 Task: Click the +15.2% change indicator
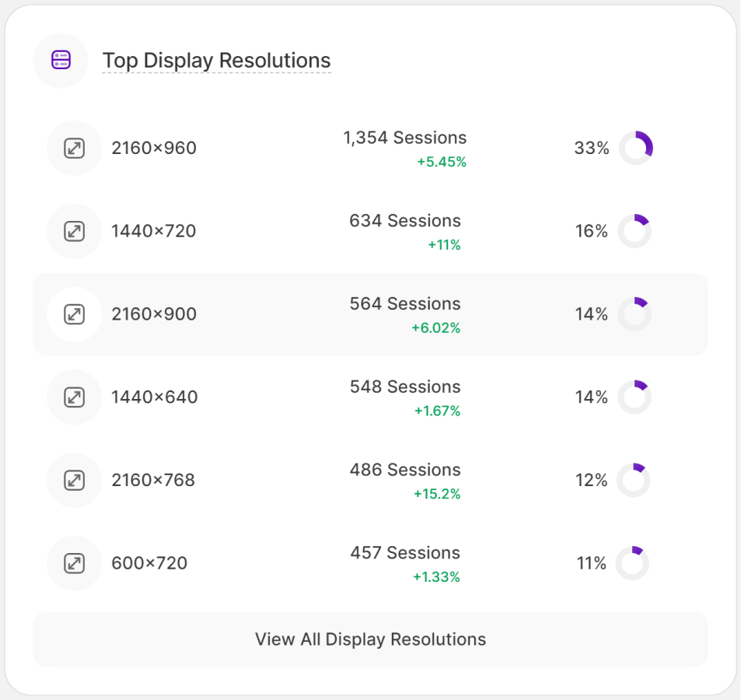tap(437, 494)
